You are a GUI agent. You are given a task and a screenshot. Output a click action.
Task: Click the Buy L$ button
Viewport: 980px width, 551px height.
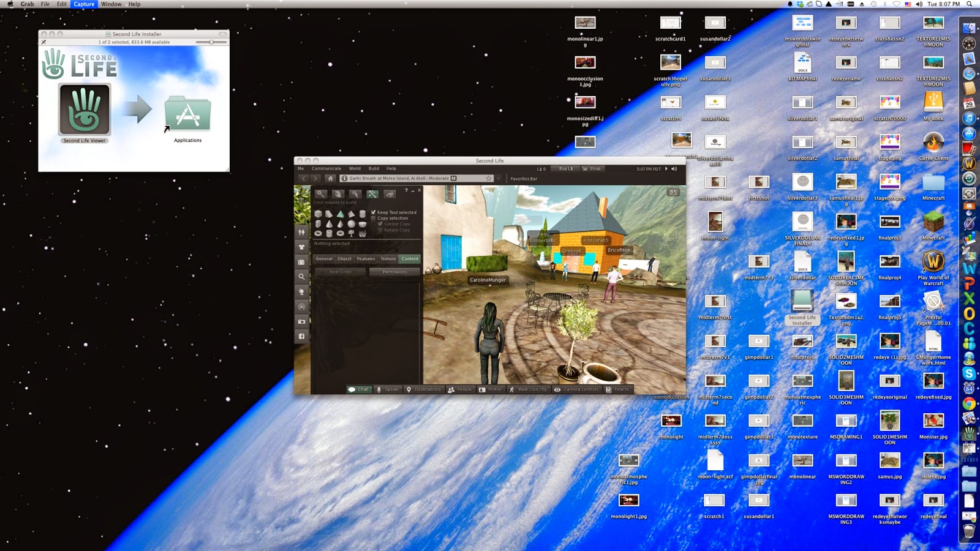click(x=565, y=168)
